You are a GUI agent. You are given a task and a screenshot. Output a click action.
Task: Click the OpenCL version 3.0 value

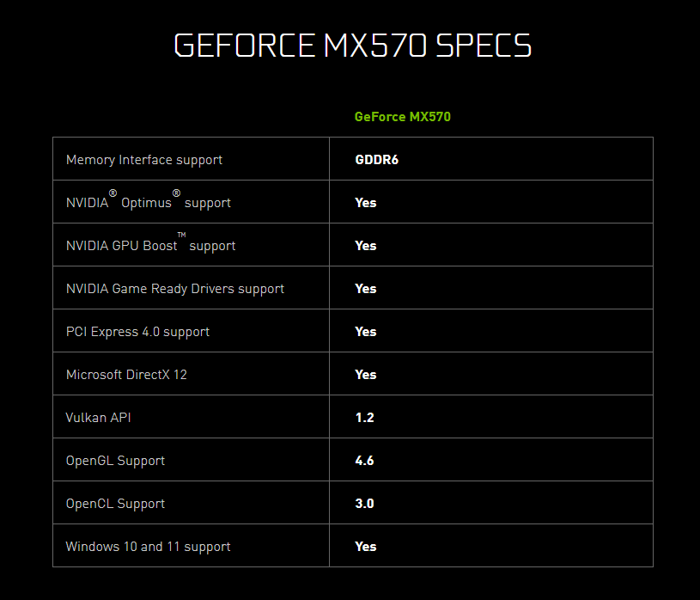click(x=364, y=504)
